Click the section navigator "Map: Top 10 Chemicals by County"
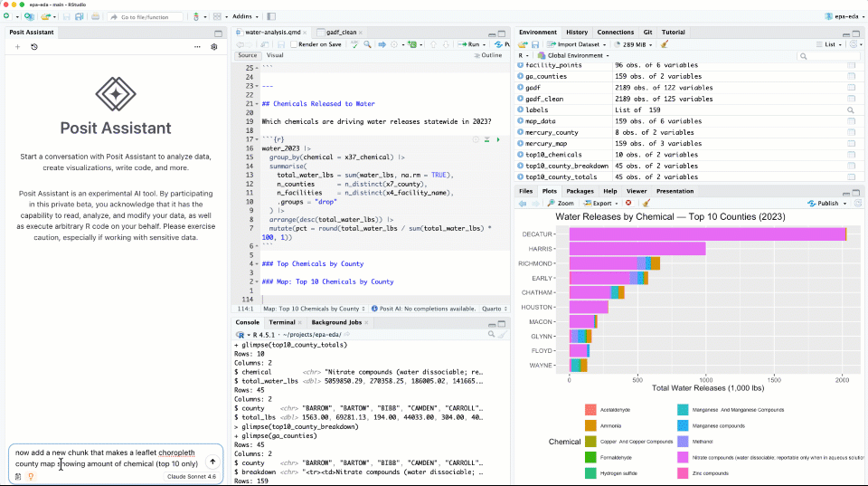The image size is (868, 486). pos(314,310)
